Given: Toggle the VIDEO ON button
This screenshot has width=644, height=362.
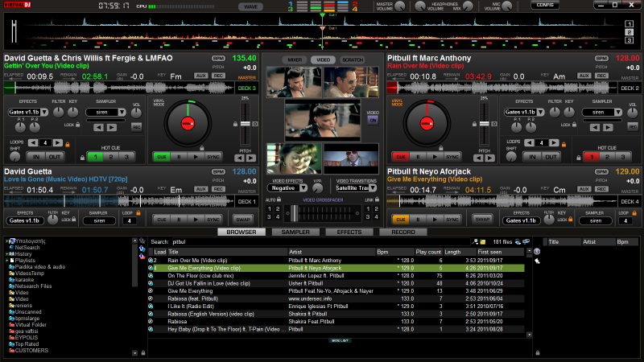Looking at the screenshot, I should tap(373, 120).
